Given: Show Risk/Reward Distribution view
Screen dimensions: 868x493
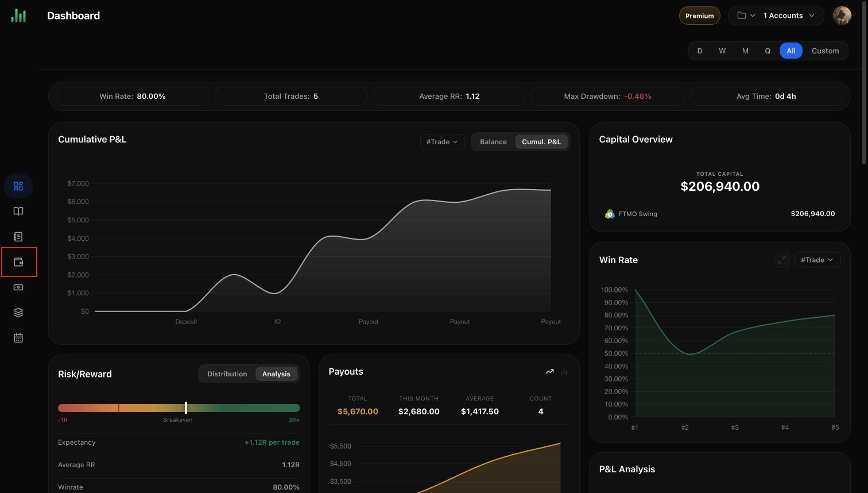Looking at the screenshot, I should click(x=227, y=374).
